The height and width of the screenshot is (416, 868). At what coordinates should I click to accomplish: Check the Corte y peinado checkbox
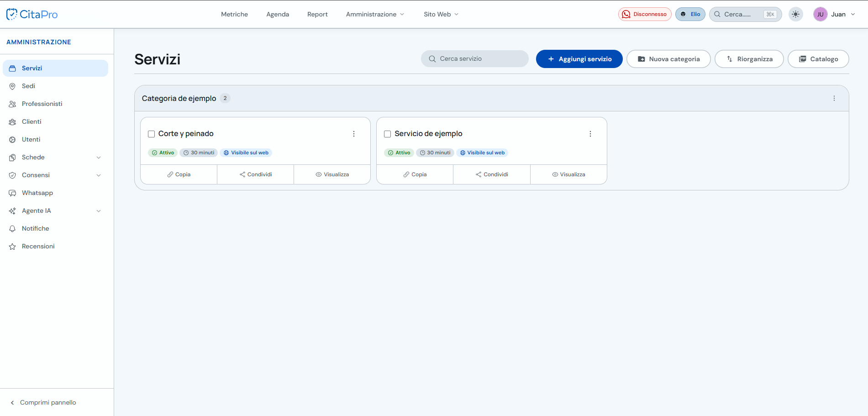(152, 134)
